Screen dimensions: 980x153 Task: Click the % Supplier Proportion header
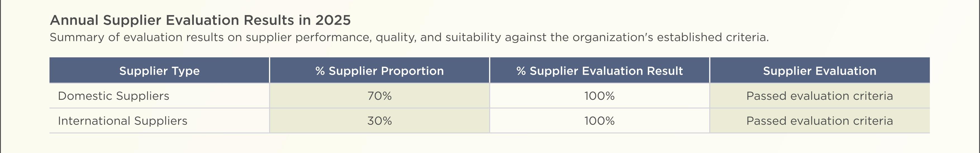tap(379, 71)
